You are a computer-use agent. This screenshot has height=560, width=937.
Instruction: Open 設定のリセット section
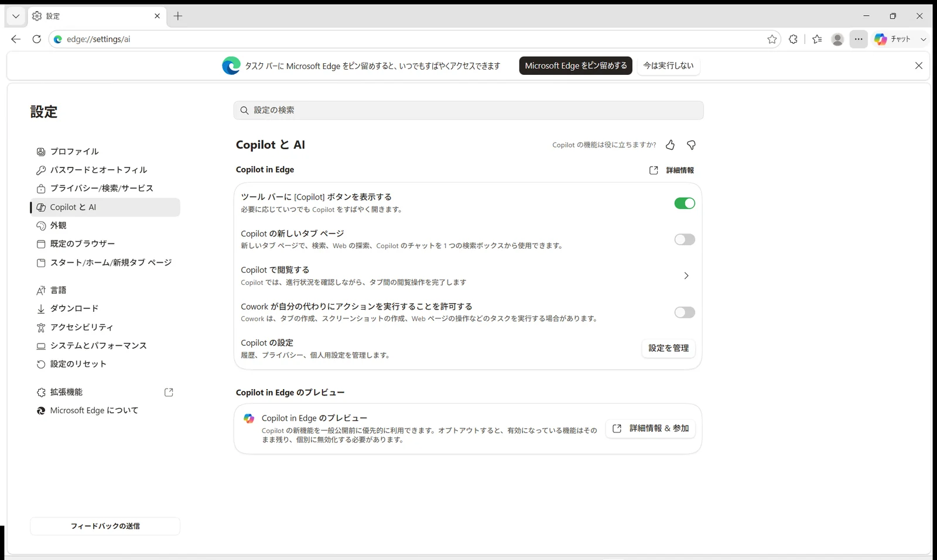(x=105, y=364)
